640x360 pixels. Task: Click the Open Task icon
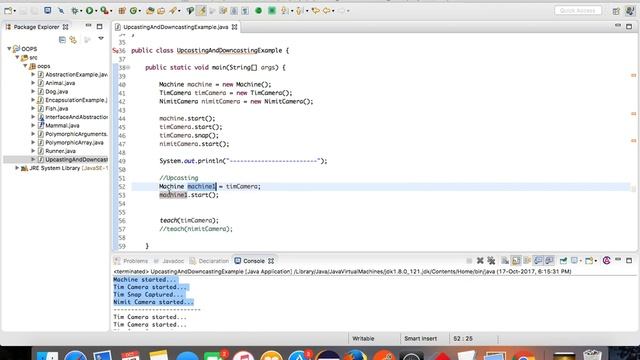[x=161, y=11]
